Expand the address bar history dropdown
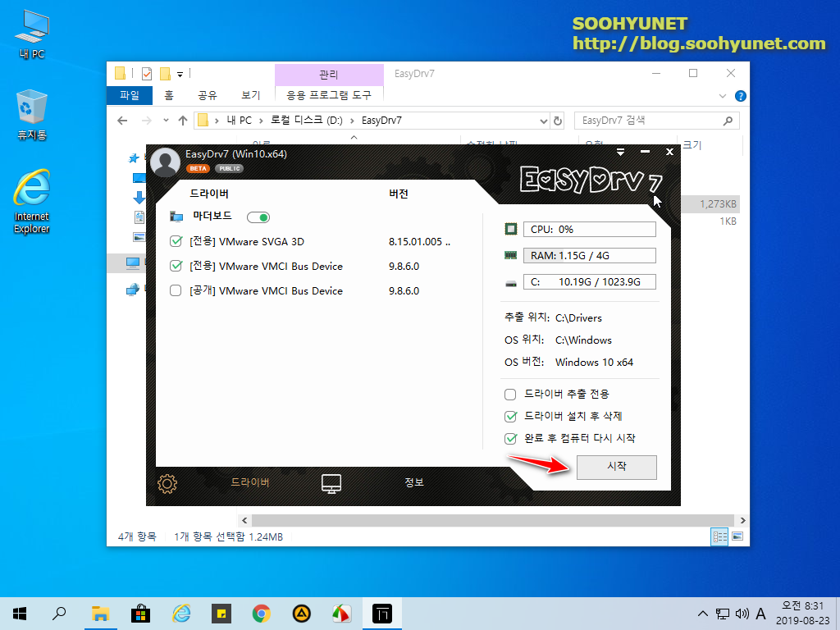840x630 pixels. pyautogui.click(x=544, y=121)
